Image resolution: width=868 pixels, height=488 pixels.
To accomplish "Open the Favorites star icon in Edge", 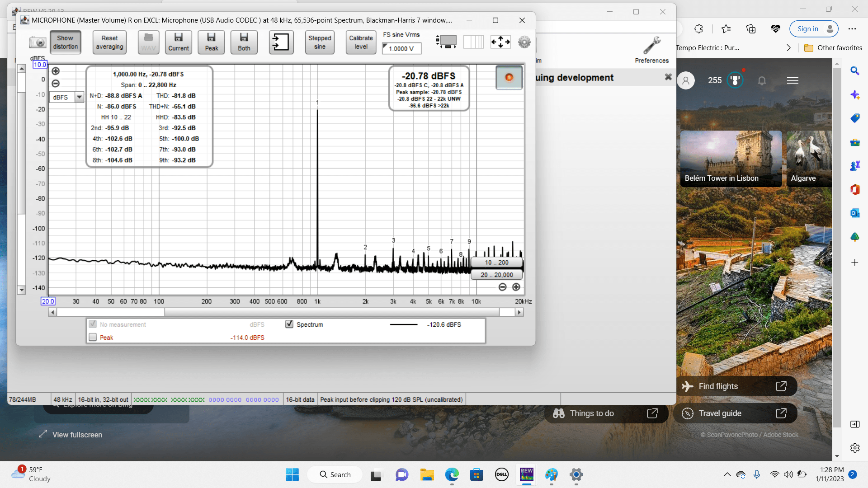I will (726, 29).
